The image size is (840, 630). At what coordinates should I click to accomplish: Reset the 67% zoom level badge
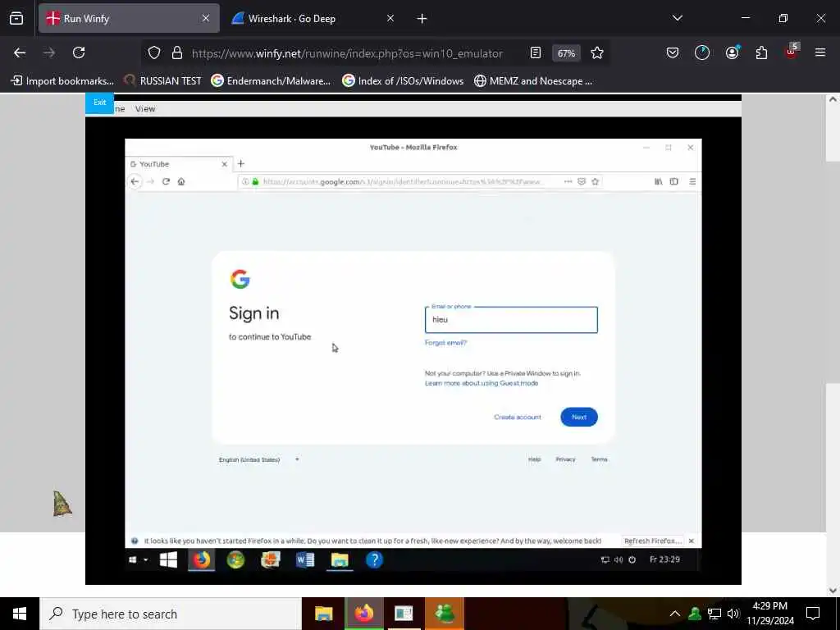coord(566,53)
